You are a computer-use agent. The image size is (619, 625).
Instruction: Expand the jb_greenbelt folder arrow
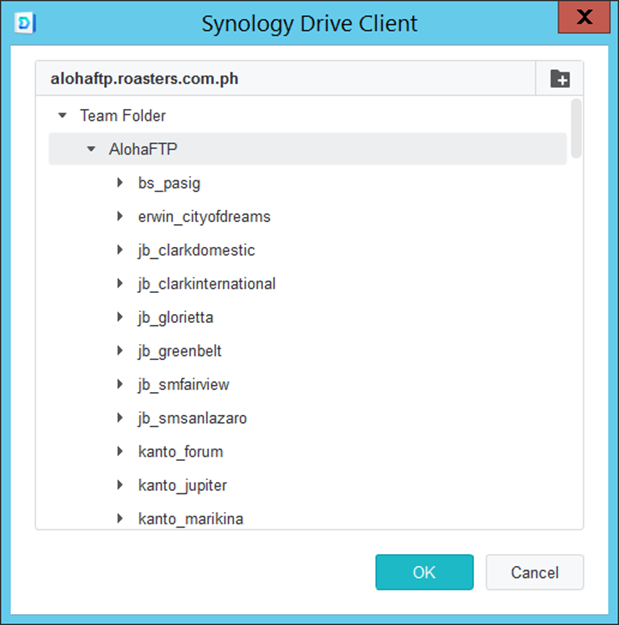120,350
